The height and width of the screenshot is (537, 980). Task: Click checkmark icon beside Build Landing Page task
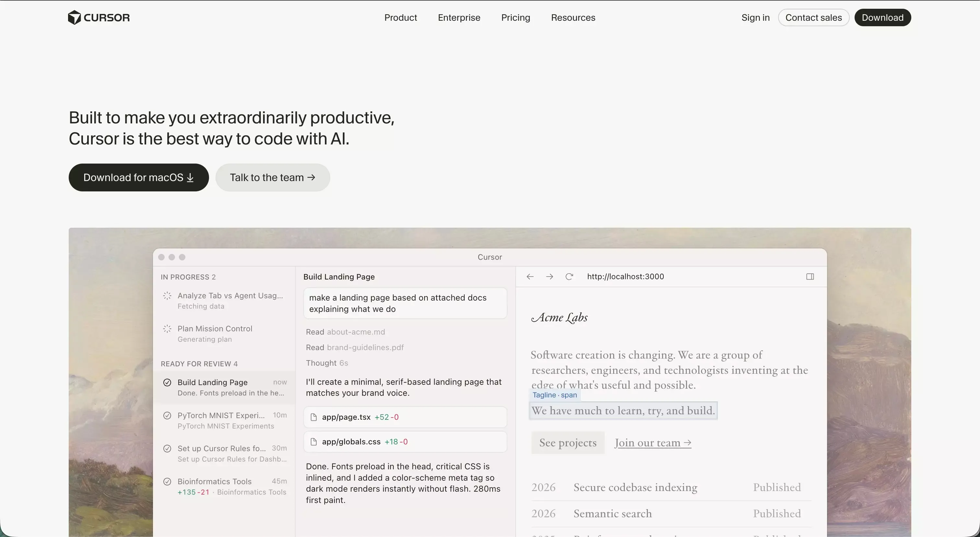[167, 382]
